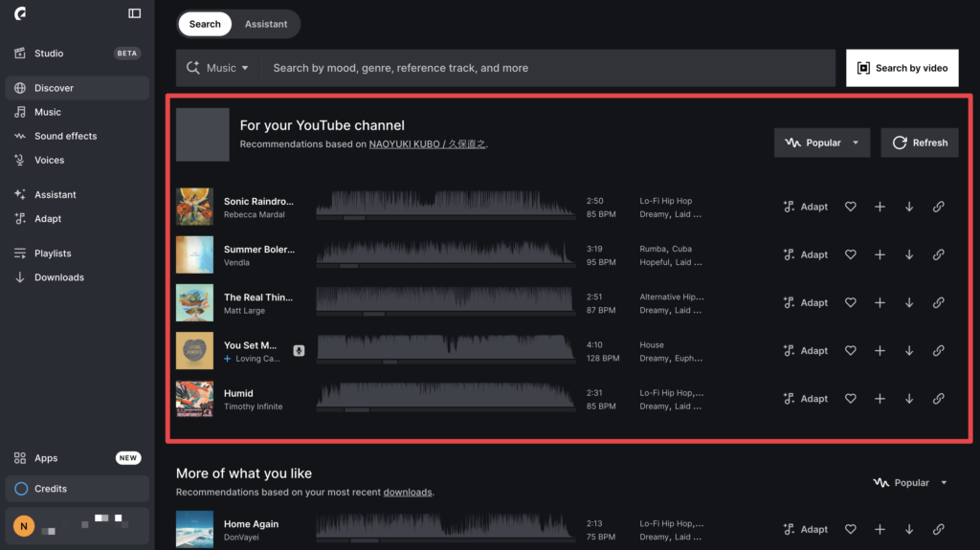Viewport: 980px width, 550px height.
Task: Open the Popular sort dropdown for YouTube recommendations
Action: 822,143
